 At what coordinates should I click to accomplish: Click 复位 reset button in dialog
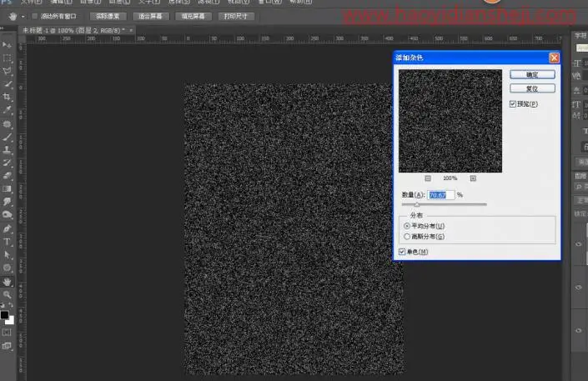pyautogui.click(x=532, y=88)
